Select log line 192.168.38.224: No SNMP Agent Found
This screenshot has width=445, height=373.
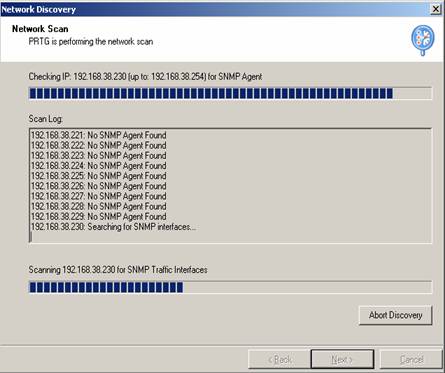click(99, 166)
